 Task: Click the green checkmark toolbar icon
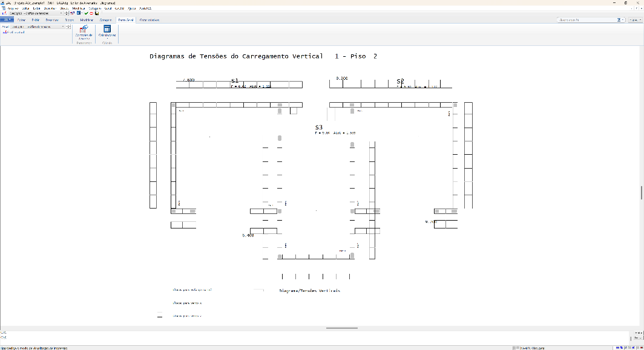pos(86,13)
